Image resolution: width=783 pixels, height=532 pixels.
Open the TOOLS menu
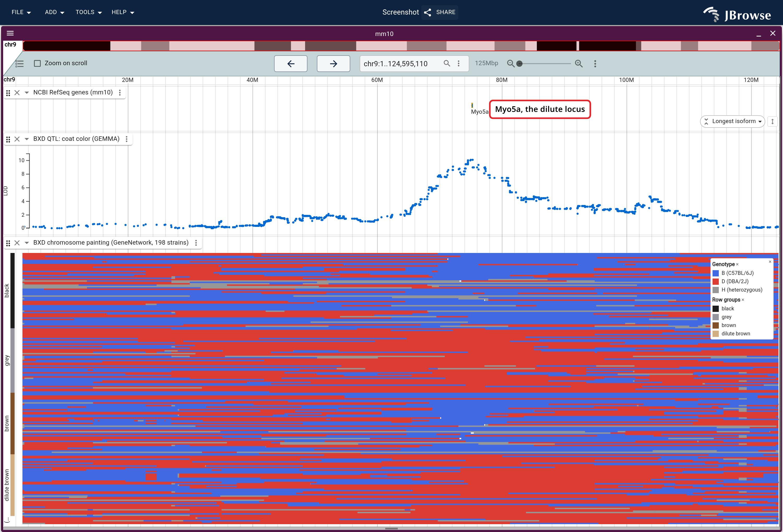click(x=89, y=12)
